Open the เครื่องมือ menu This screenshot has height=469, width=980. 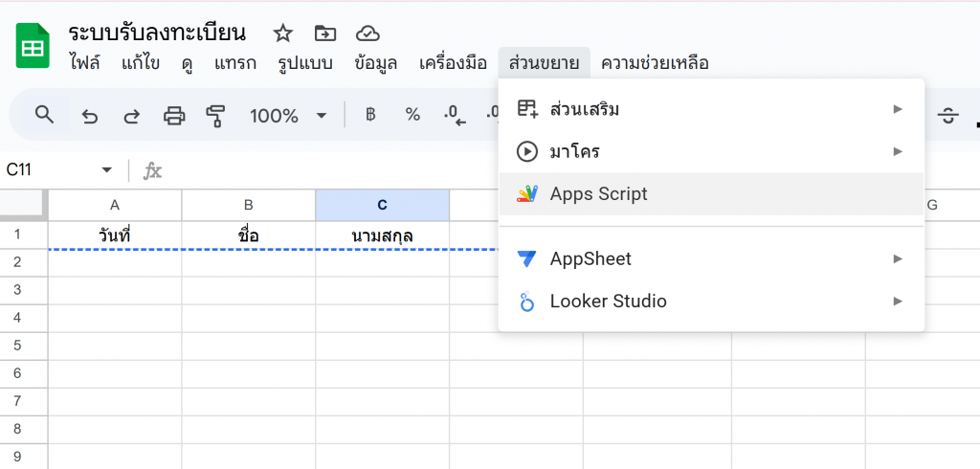pos(453,63)
